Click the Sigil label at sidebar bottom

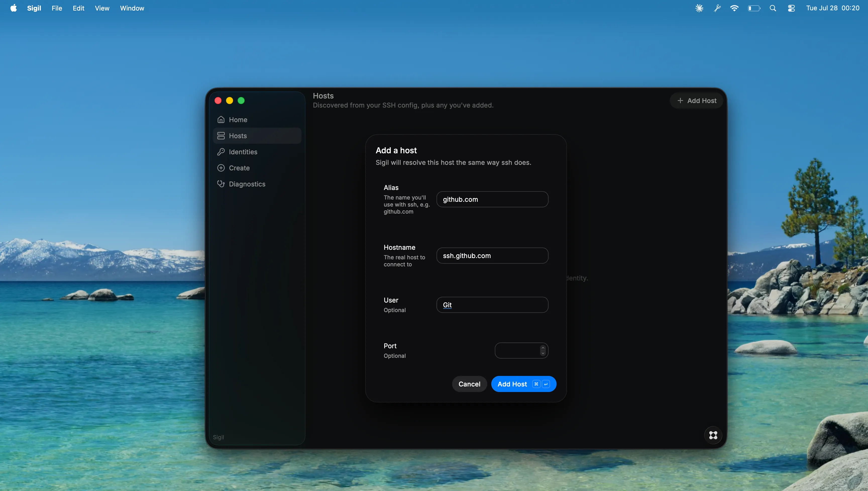coord(218,437)
